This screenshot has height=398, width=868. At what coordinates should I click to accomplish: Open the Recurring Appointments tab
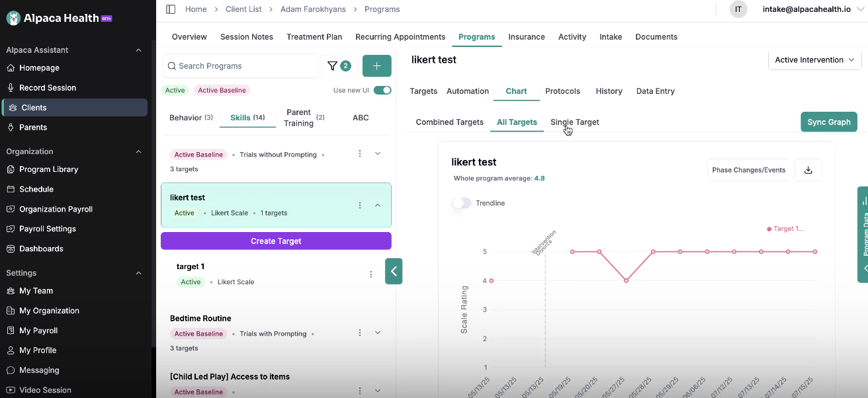pyautogui.click(x=400, y=37)
